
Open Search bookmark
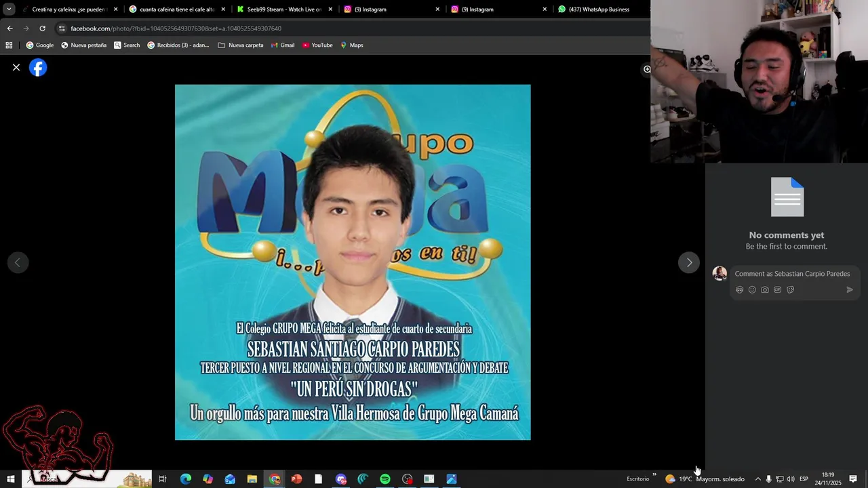tap(127, 45)
